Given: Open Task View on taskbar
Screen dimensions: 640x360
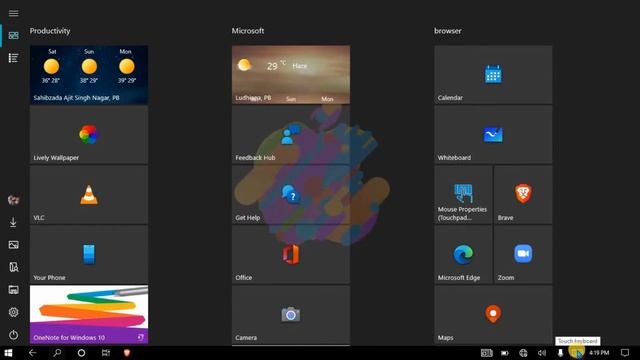Looking at the screenshot, I should coord(106,353).
